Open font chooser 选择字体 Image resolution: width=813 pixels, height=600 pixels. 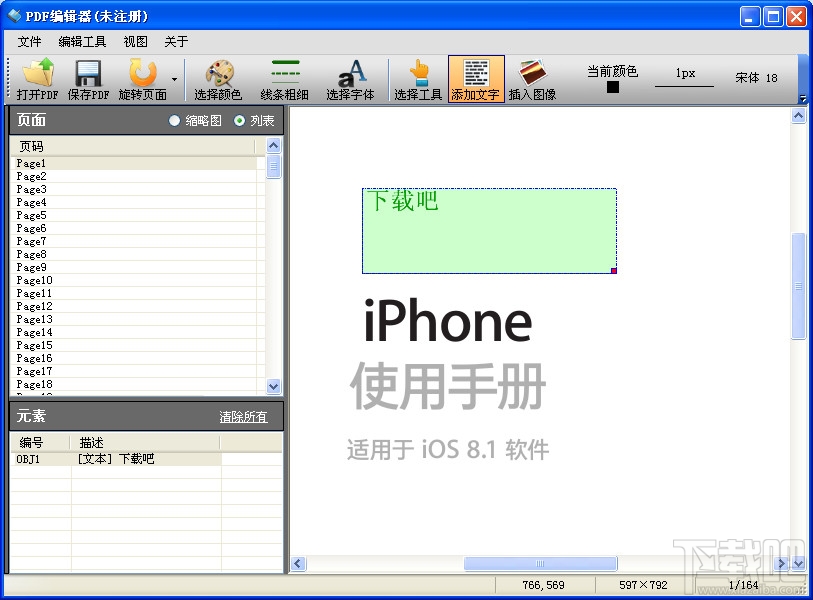(x=351, y=79)
